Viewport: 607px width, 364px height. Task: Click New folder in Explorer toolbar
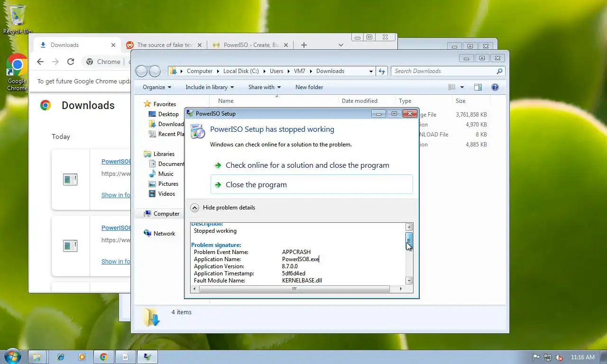pyautogui.click(x=309, y=87)
